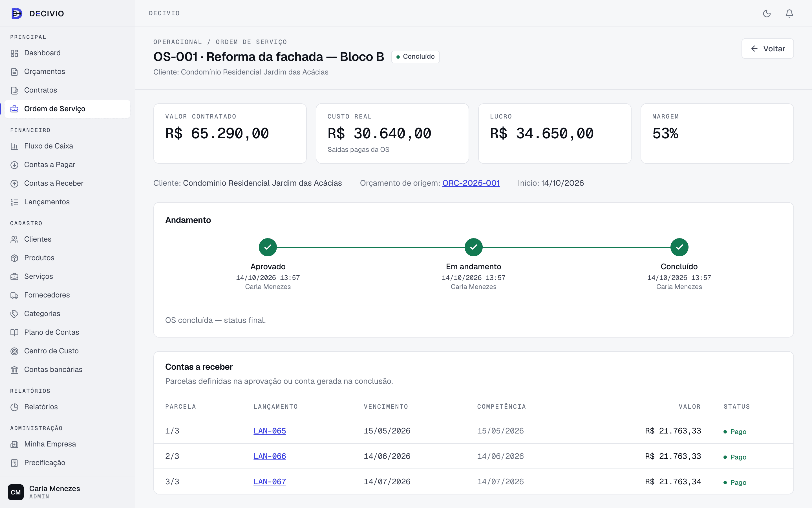Click parcela 3/3 value R$ 21.763,34
Image resolution: width=812 pixels, height=508 pixels.
coord(673,481)
